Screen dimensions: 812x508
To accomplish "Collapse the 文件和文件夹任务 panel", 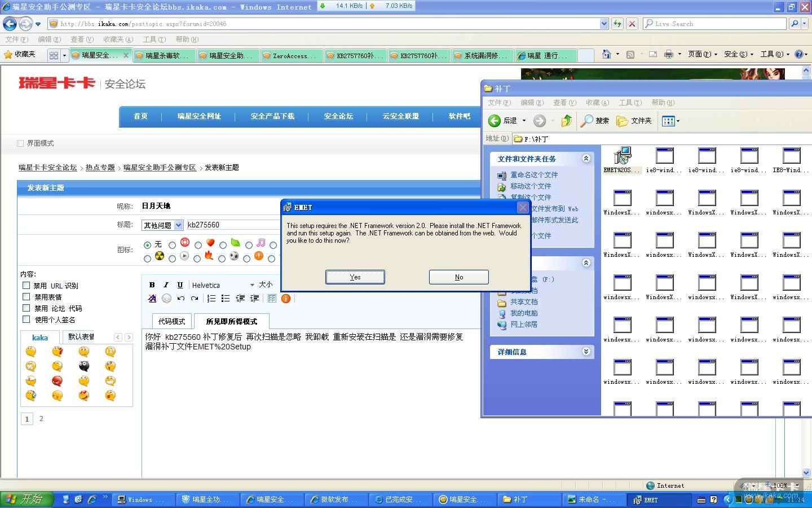I will 586,159.
